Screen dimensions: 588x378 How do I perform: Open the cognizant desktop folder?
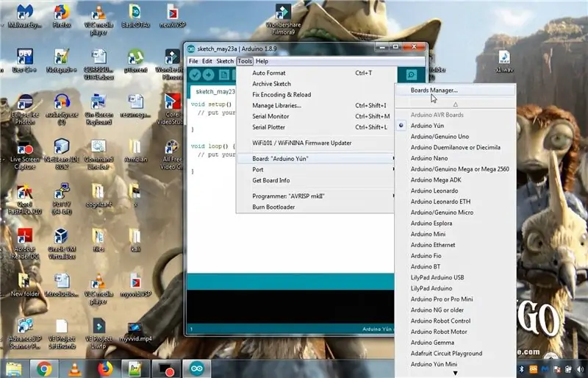pyautogui.click(x=98, y=196)
